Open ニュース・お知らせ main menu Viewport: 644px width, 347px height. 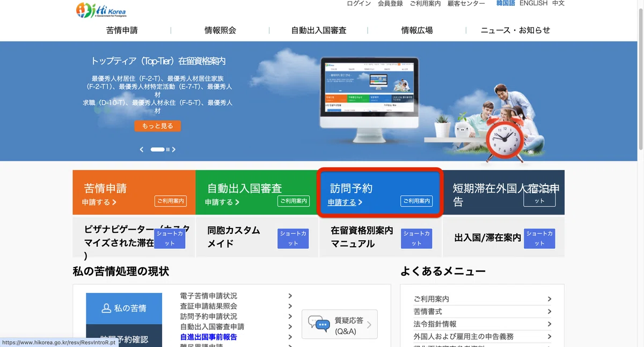pyautogui.click(x=515, y=30)
